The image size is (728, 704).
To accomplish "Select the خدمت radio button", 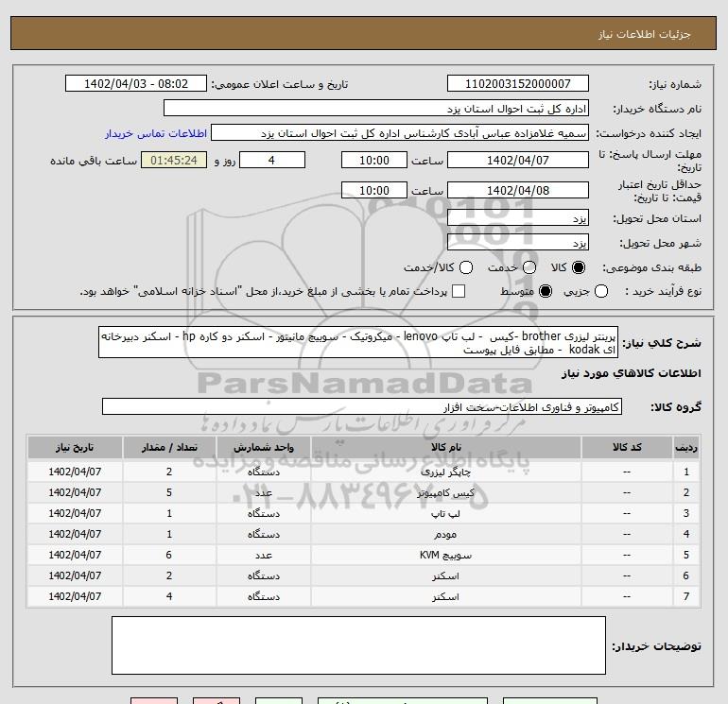I will (529, 267).
